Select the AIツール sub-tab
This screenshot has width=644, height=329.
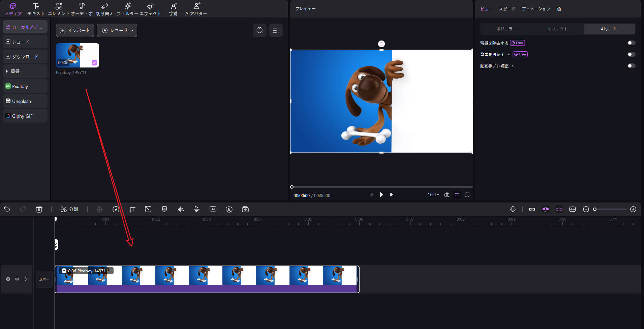[609, 29]
